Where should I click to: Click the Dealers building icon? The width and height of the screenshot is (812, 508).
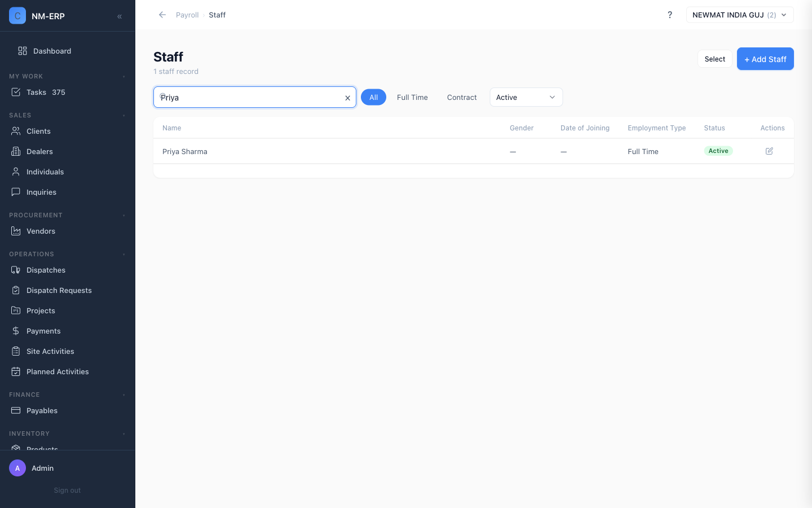tap(16, 151)
